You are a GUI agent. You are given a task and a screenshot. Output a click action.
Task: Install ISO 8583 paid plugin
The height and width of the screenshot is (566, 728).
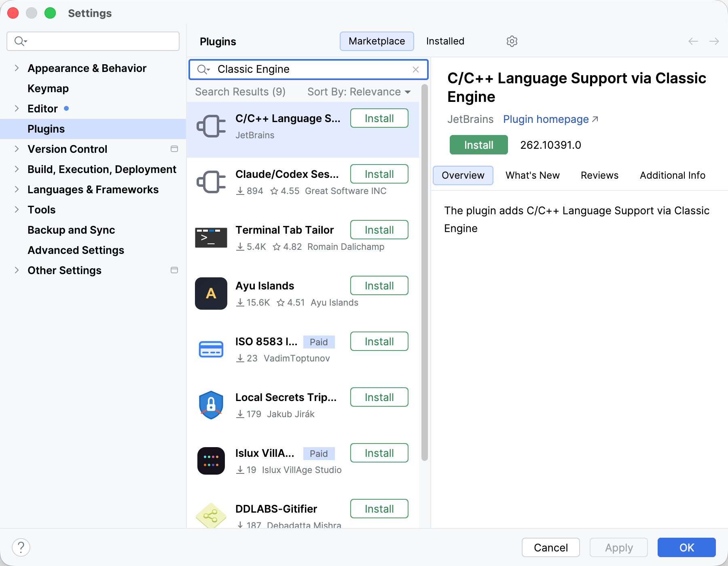pyautogui.click(x=379, y=341)
